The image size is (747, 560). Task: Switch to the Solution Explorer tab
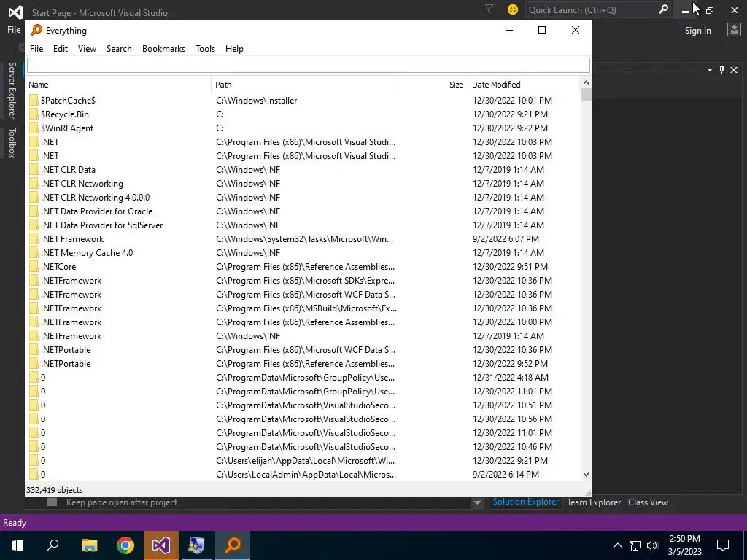click(x=525, y=502)
